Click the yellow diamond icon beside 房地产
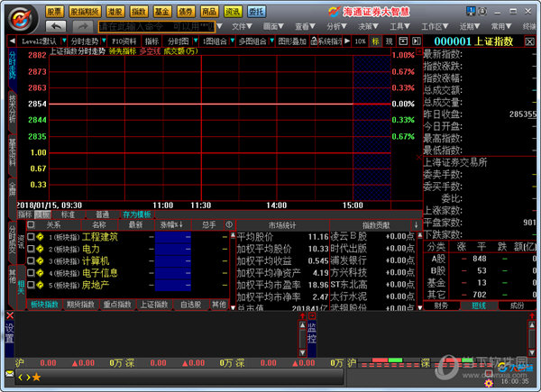The width and height of the screenshot is (541, 392). click(x=40, y=285)
